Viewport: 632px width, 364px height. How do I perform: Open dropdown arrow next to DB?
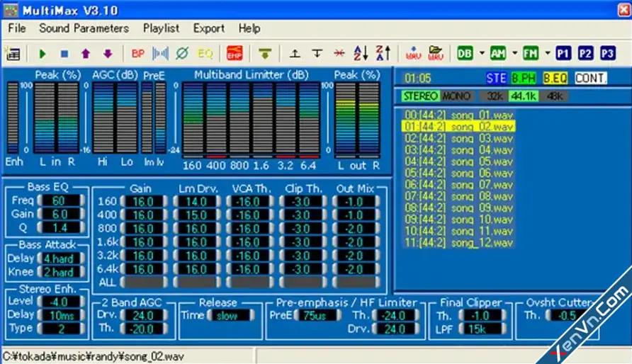point(482,53)
